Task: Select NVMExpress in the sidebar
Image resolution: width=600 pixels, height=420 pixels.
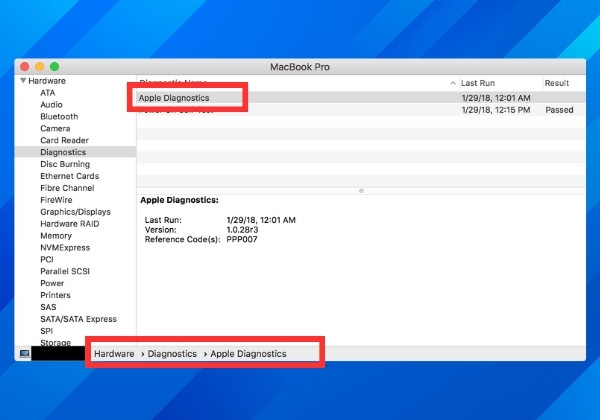Action: 65,247
